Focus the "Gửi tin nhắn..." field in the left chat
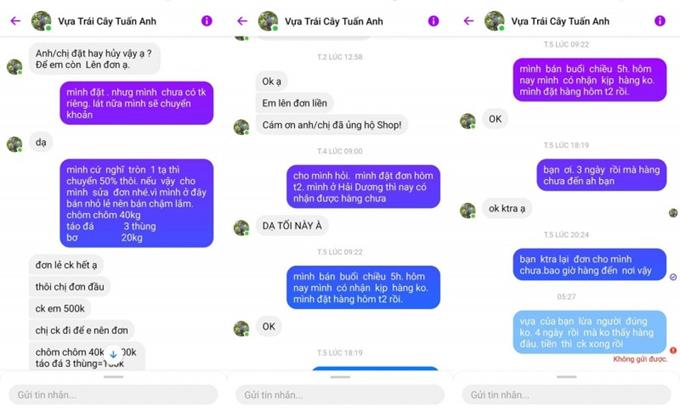680x408 pixels. coord(113,395)
